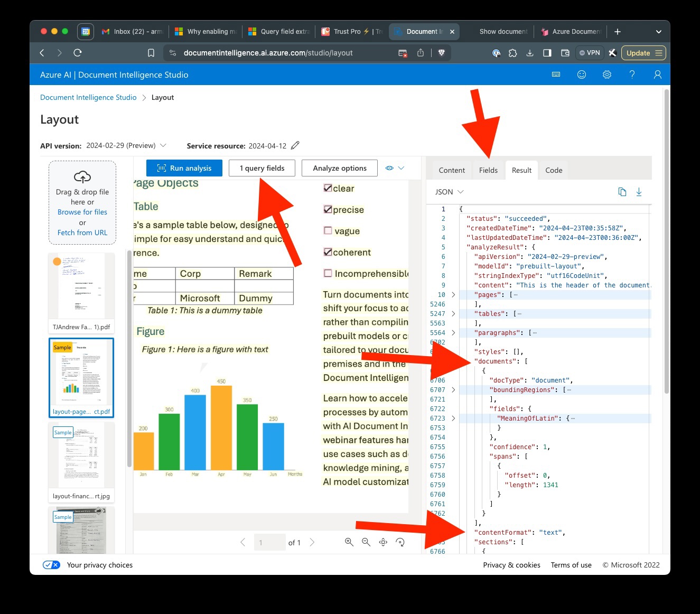
Task: Open the browser wallet icon
Action: tap(565, 53)
